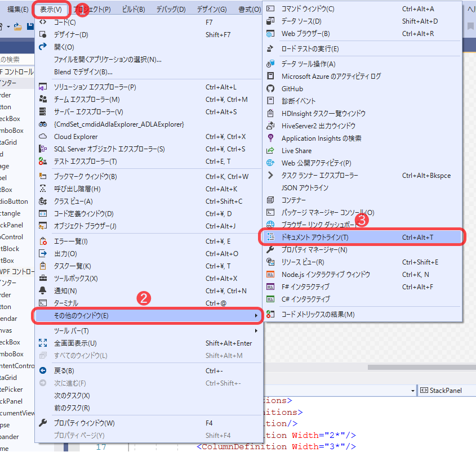The image size is (476, 452).
Task: Click the Server Explorer icon
Action: coord(43,111)
